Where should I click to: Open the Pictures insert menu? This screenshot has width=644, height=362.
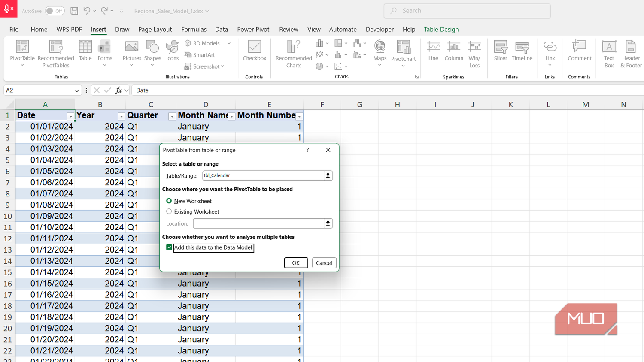(x=132, y=53)
